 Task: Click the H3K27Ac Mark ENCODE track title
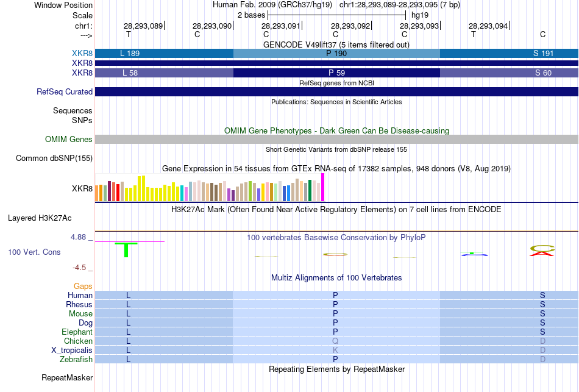(x=336, y=210)
